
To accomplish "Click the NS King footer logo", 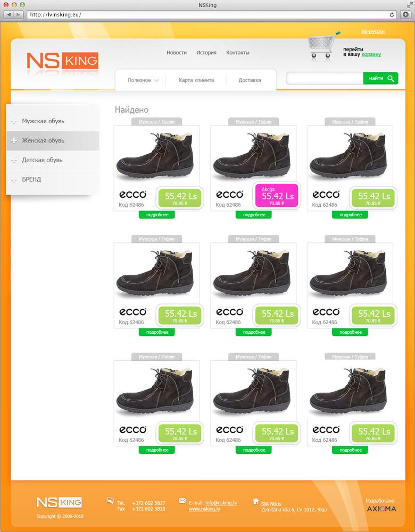I will point(59,502).
